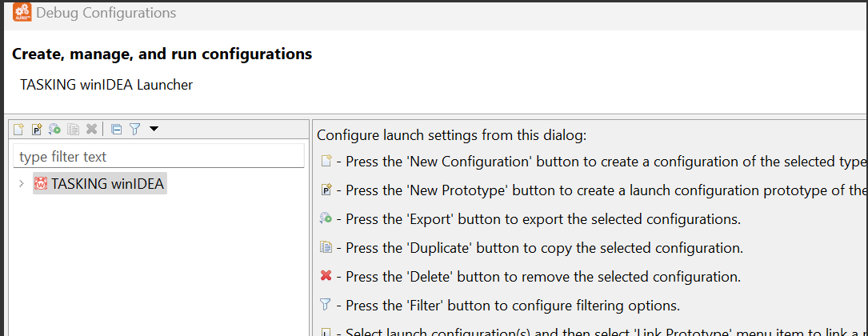
Task: Click the New Configuration toolbar button
Action: 18,129
